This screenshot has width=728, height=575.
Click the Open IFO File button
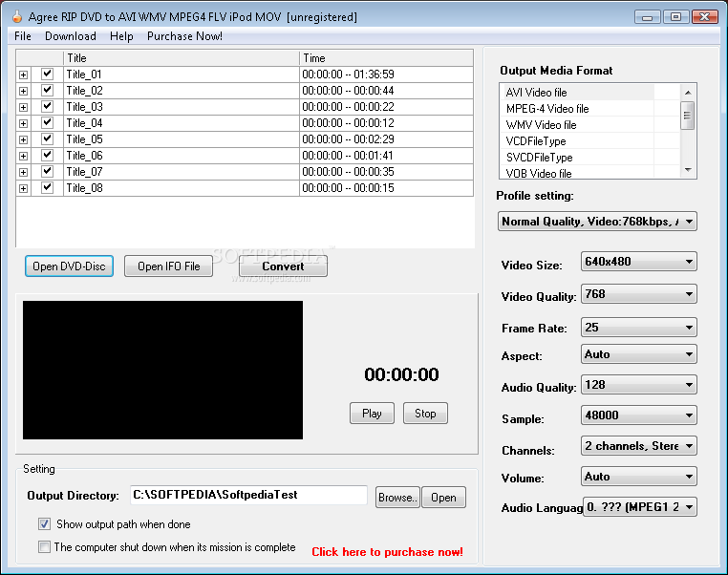click(x=168, y=266)
